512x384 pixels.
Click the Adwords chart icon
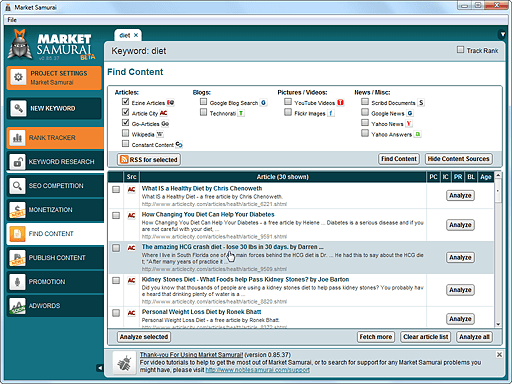coord(17,306)
